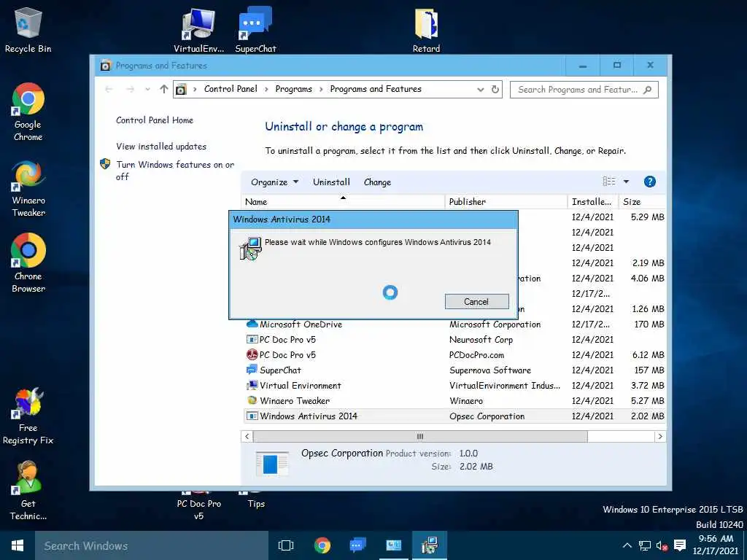Navigate to Programs breadcrumb
Screen dimensions: 747x560
293,88
